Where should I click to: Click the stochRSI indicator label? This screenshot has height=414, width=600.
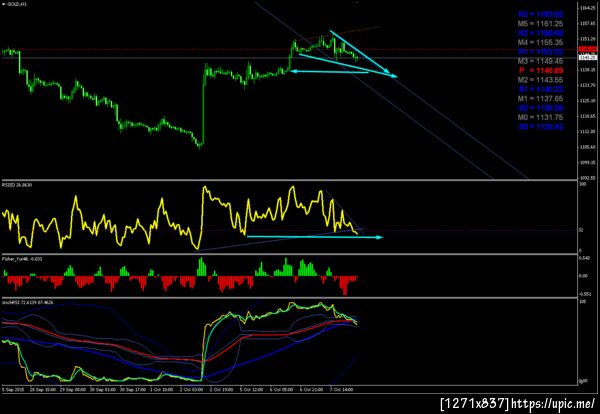pyautogui.click(x=28, y=302)
